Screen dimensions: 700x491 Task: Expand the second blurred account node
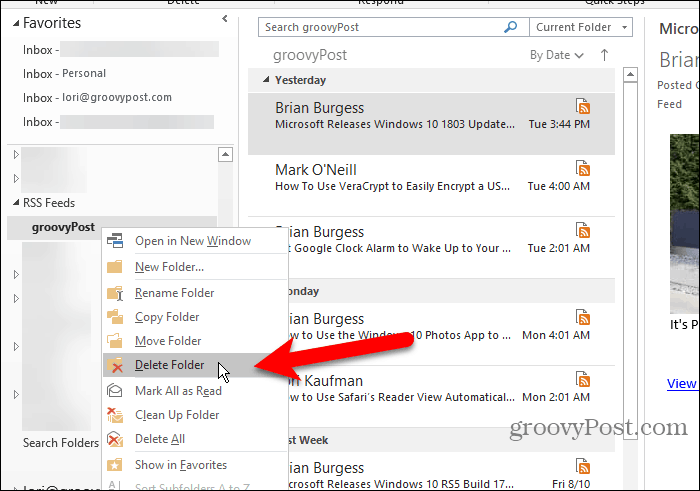16,179
